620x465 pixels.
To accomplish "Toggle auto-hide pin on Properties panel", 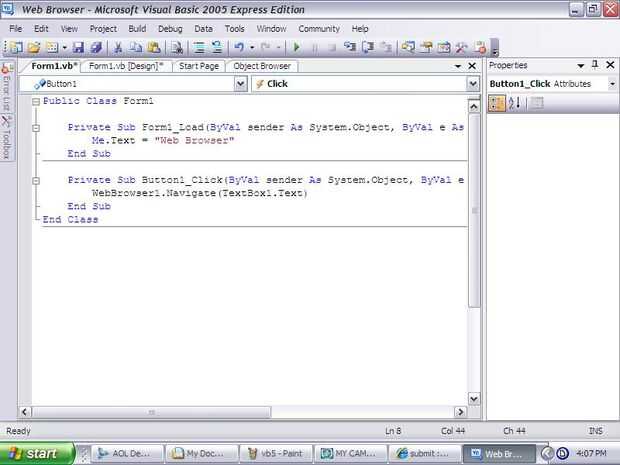I will coord(595,65).
